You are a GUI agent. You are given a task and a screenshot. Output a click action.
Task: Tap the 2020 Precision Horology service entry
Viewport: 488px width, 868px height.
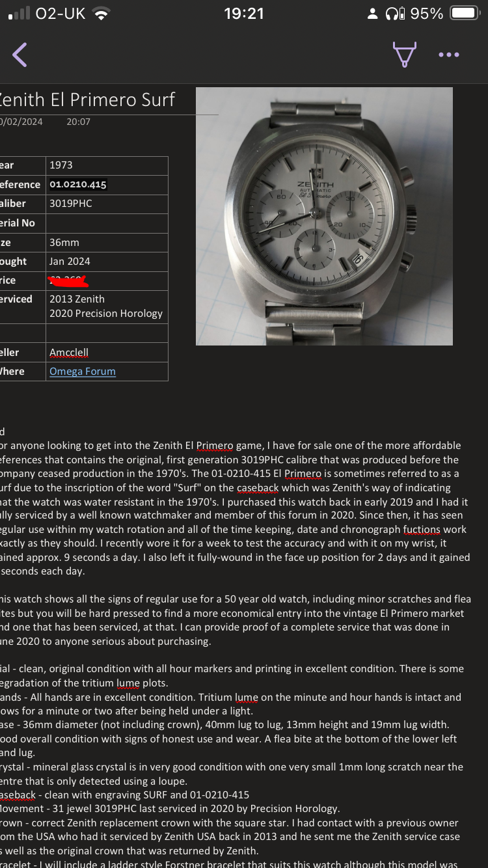pos(106,313)
